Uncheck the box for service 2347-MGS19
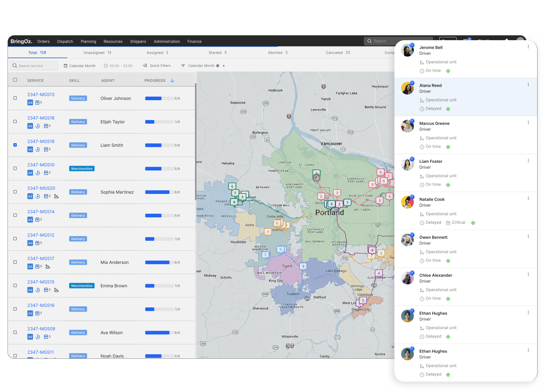 pyautogui.click(x=15, y=145)
